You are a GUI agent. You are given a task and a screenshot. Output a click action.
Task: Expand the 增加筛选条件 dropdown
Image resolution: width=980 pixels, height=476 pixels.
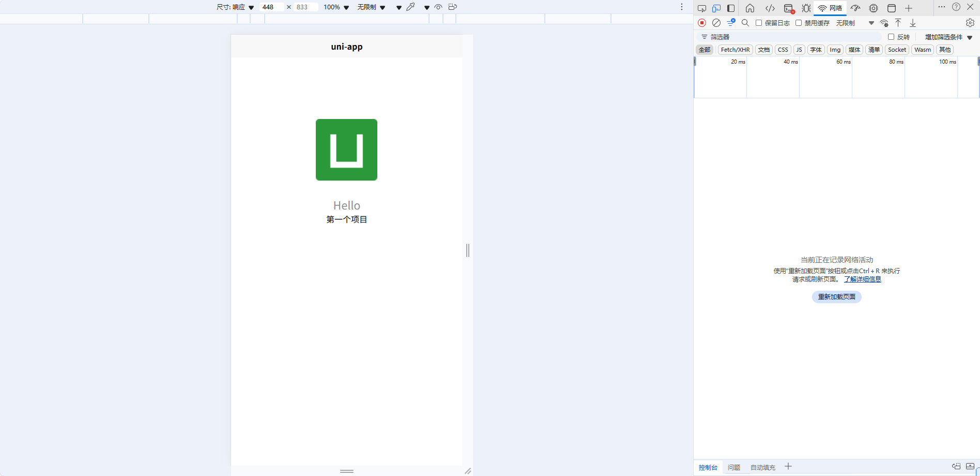point(948,37)
